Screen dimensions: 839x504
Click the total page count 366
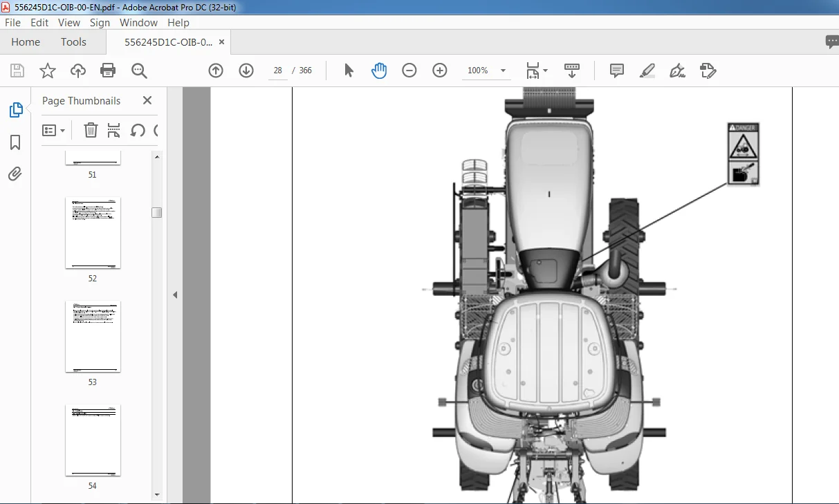(x=305, y=71)
